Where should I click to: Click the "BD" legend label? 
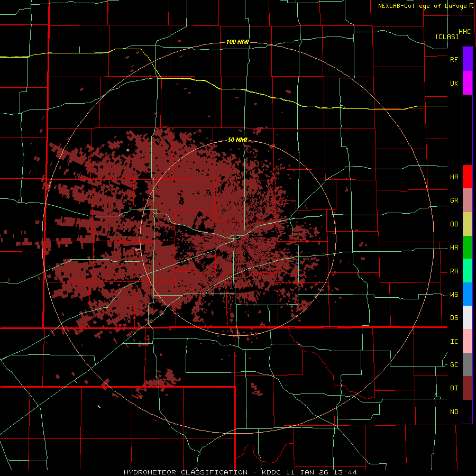(454, 224)
